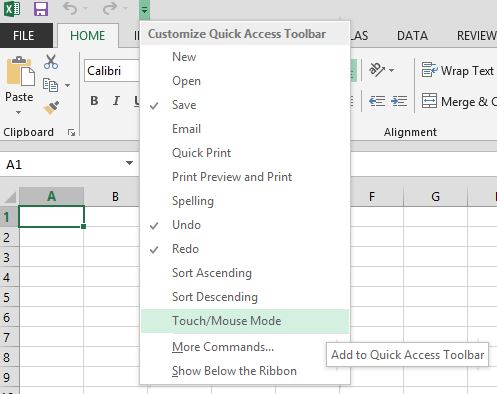Uncheck Undo in the toolbar menu

click(x=245, y=225)
